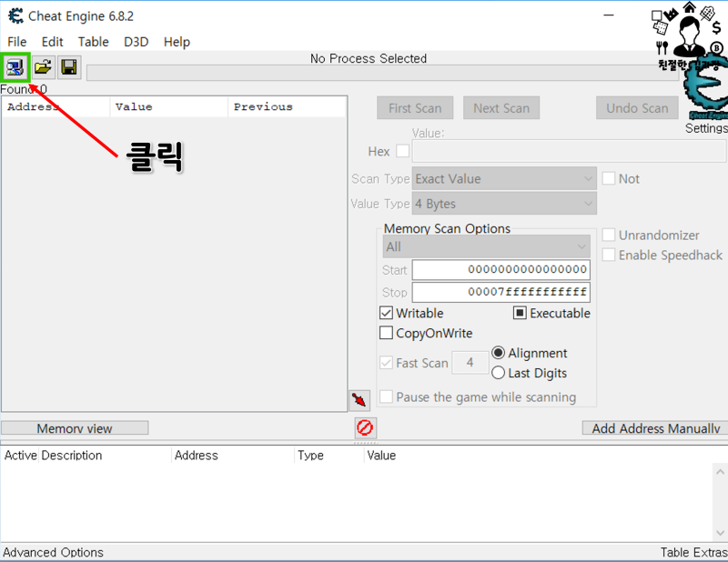The height and width of the screenshot is (562, 728).
Task: Click the Active column header in cheat table
Action: coord(20,456)
